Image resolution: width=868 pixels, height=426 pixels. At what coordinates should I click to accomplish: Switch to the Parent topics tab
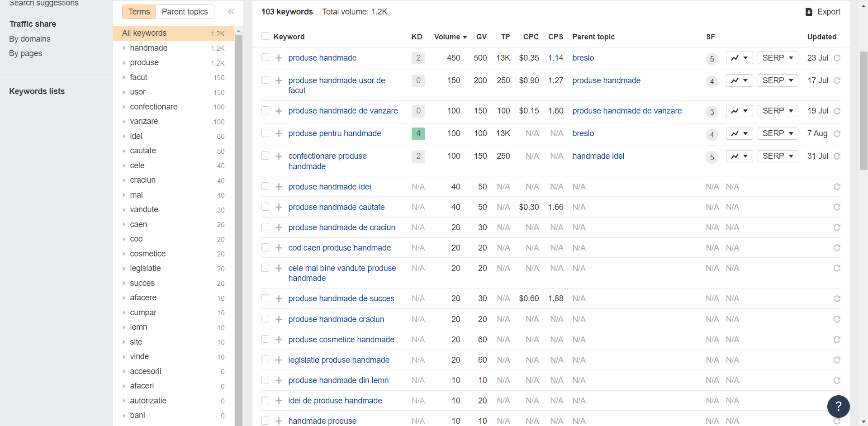pyautogui.click(x=185, y=12)
